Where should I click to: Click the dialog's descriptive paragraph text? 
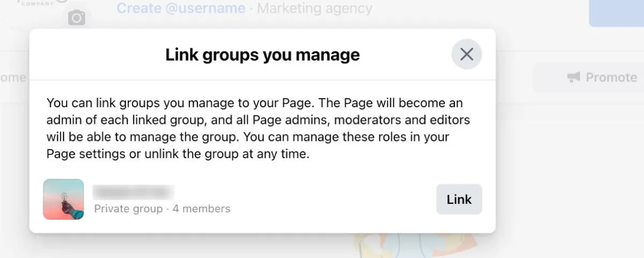tap(255, 128)
